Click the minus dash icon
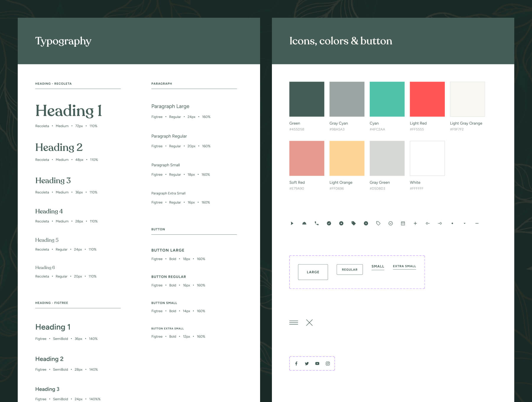 point(477,223)
